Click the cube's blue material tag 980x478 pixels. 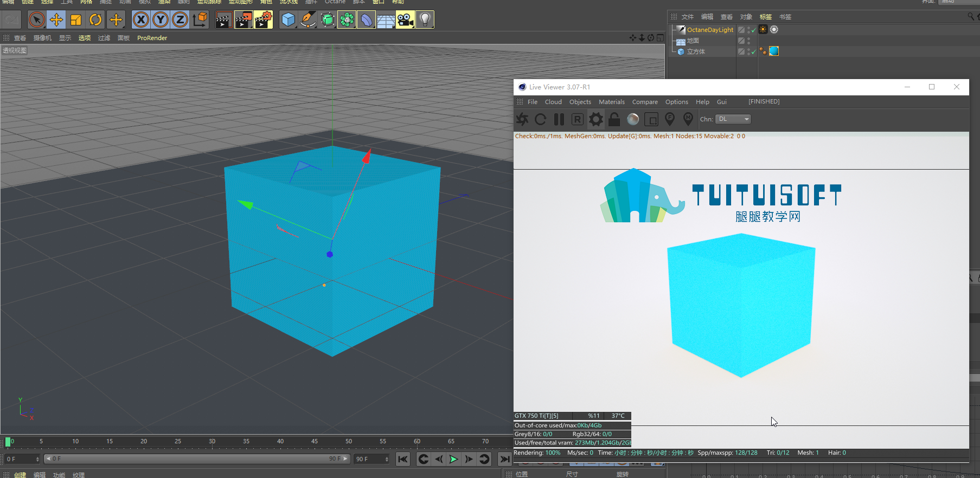tap(774, 51)
